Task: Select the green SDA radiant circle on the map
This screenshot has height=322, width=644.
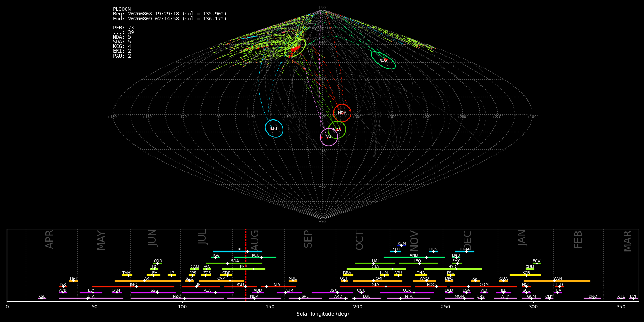Action: (337, 130)
